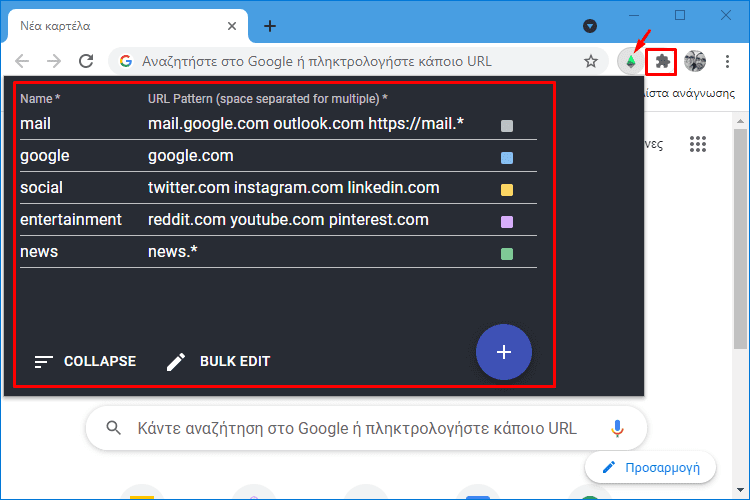Go forward to the next page
This screenshot has width=750, height=500.
point(54,61)
